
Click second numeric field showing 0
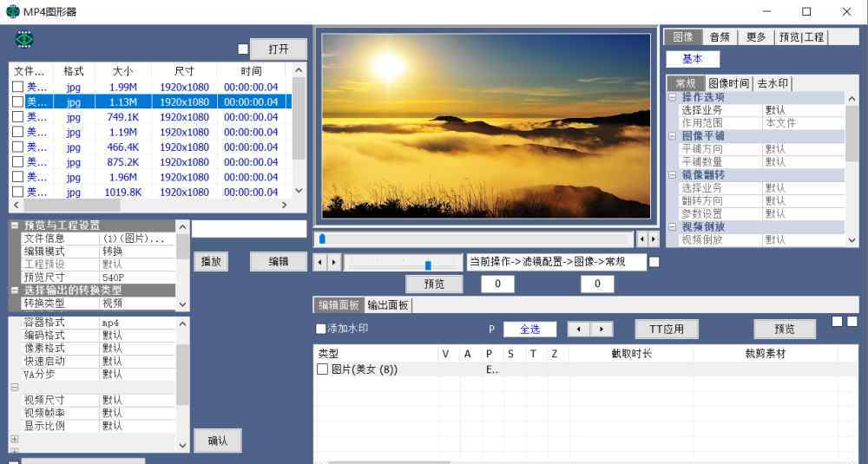597,284
